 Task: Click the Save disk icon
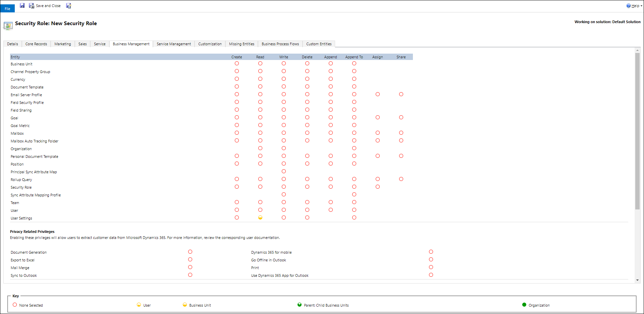pos(22,5)
